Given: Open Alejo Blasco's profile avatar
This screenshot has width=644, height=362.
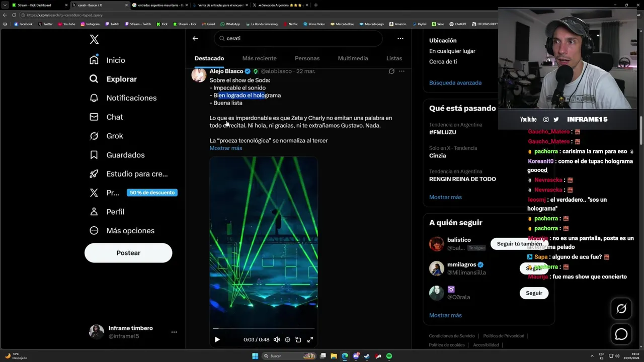Looking at the screenshot, I should click(x=199, y=75).
